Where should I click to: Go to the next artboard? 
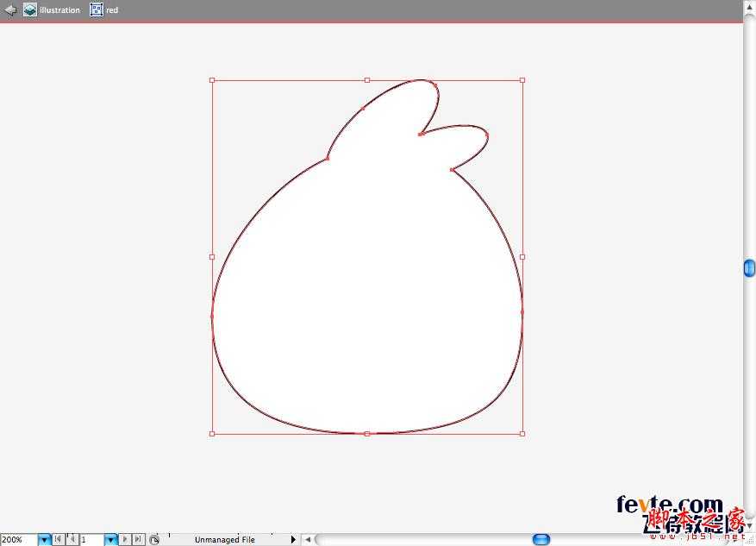click(125, 539)
